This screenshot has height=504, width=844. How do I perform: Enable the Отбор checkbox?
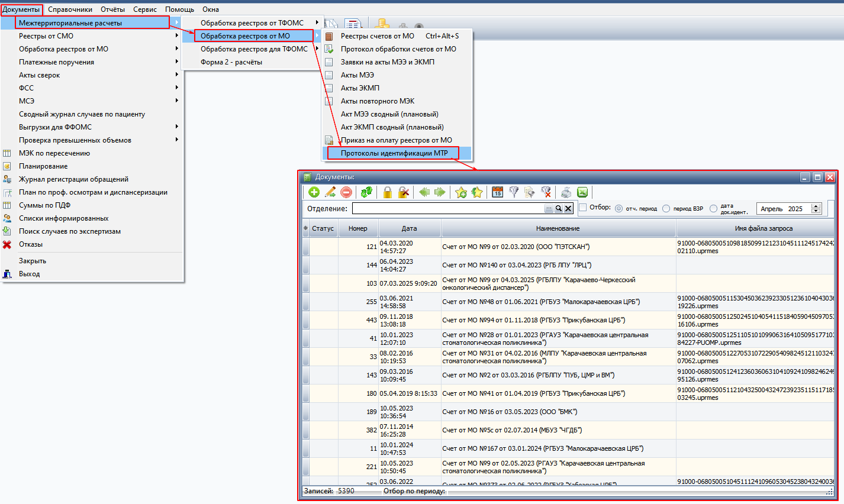[583, 208]
